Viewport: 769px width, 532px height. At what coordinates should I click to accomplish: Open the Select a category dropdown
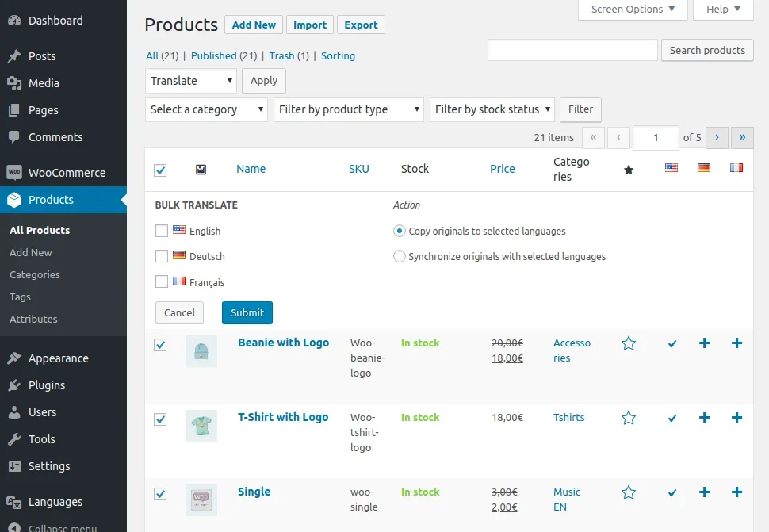click(205, 109)
